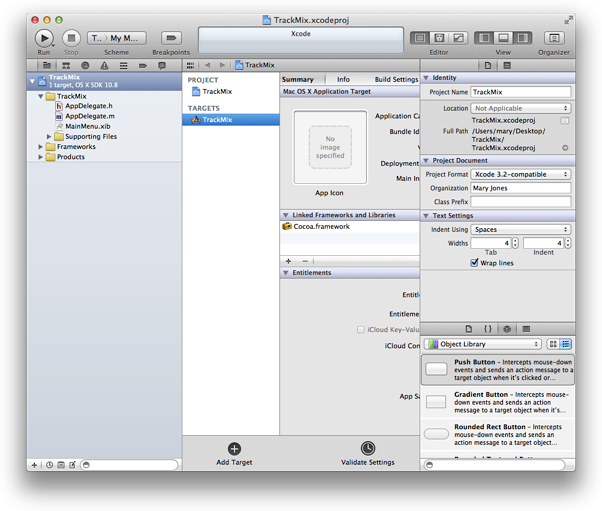
Task: Select the Version editor view
Action: tap(458, 38)
